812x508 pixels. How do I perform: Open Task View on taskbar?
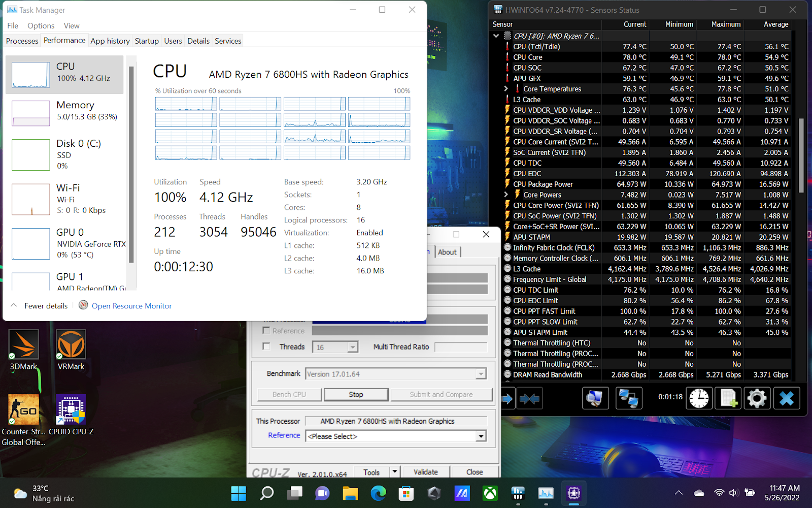pos(294,493)
